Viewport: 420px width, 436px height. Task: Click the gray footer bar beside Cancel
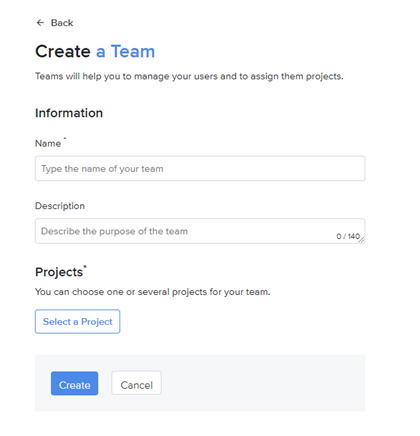click(x=263, y=383)
